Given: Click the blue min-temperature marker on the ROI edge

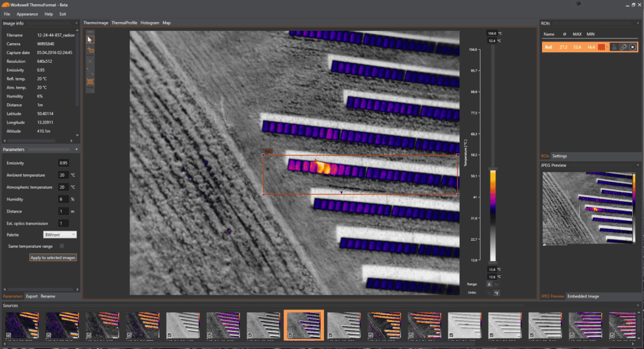Looking at the screenshot, I should click(x=341, y=192).
